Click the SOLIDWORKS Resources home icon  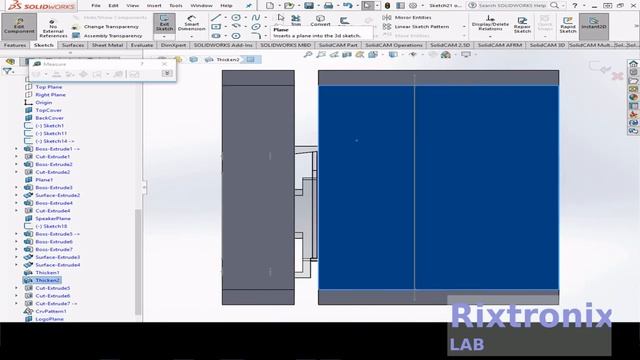point(633,64)
